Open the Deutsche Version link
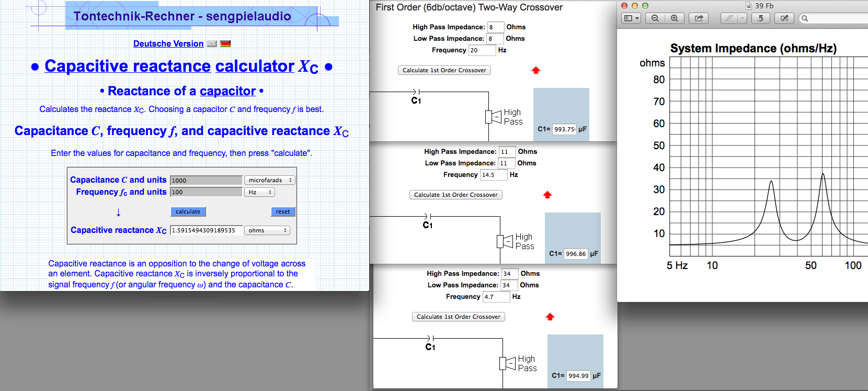Image resolution: width=868 pixels, height=391 pixels. pos(168,44)
